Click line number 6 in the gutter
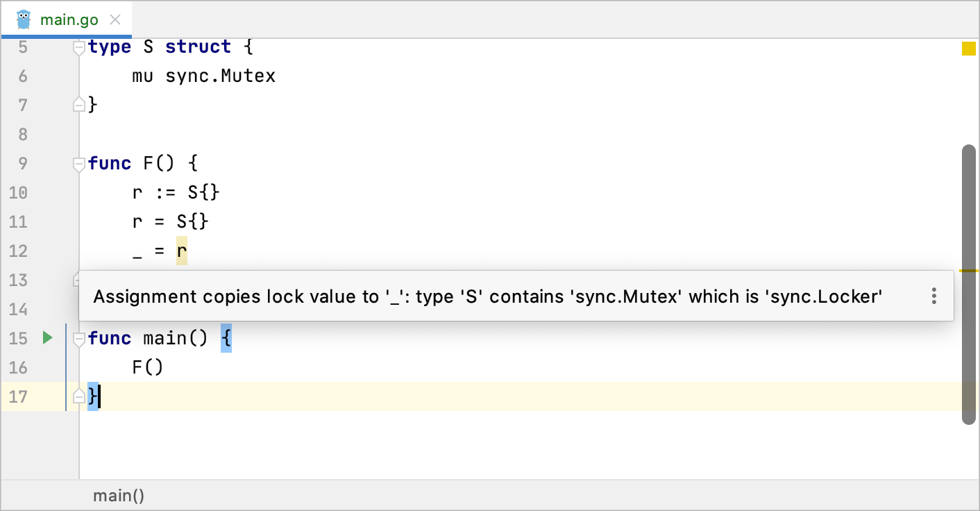Image resolution: width=980 pixels, height=511 pixels. pyautogui.click(x=24, y=76)
